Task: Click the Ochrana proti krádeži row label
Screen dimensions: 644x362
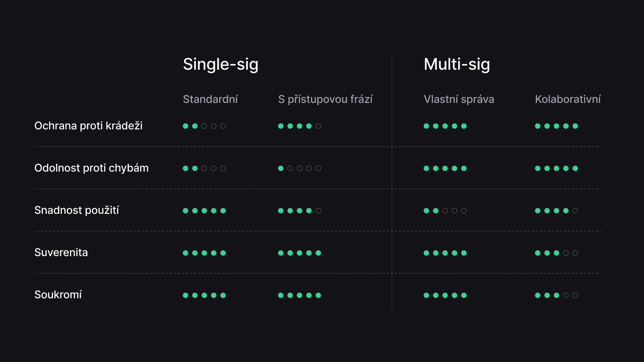Action: coord(89,126)
